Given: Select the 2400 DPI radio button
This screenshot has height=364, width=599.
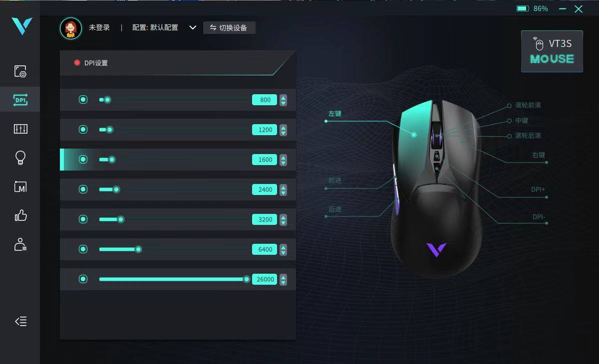Looking at the screenshot, I should pos(83,189).
